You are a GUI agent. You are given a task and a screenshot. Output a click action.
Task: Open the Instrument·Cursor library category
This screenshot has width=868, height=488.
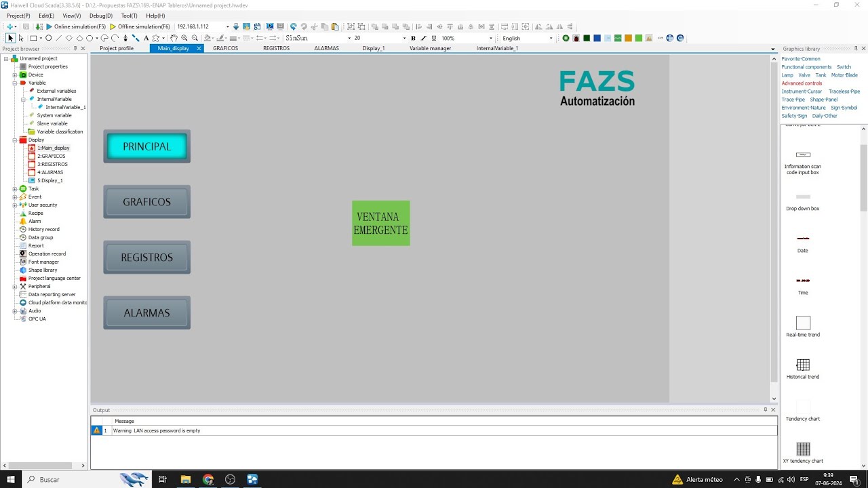click(x=802, y=91)
